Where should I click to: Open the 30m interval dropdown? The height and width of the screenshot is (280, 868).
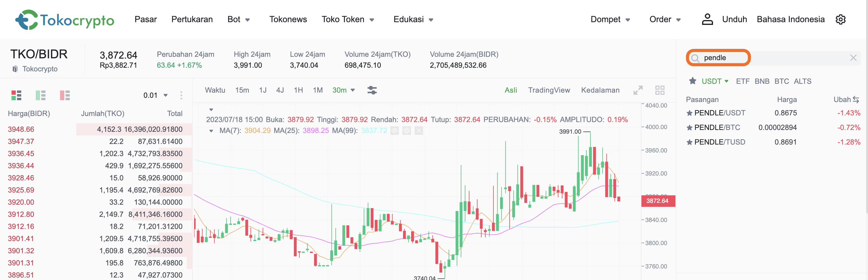343,90
